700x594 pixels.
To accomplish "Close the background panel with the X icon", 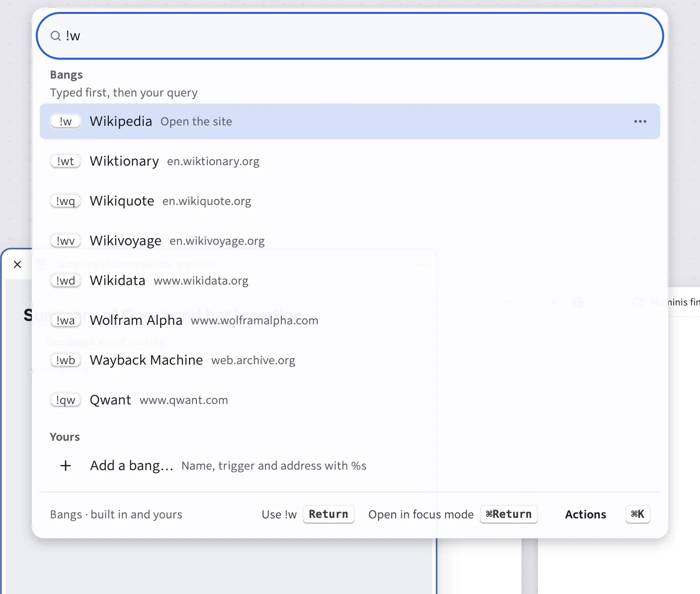I will coord(17,264).
